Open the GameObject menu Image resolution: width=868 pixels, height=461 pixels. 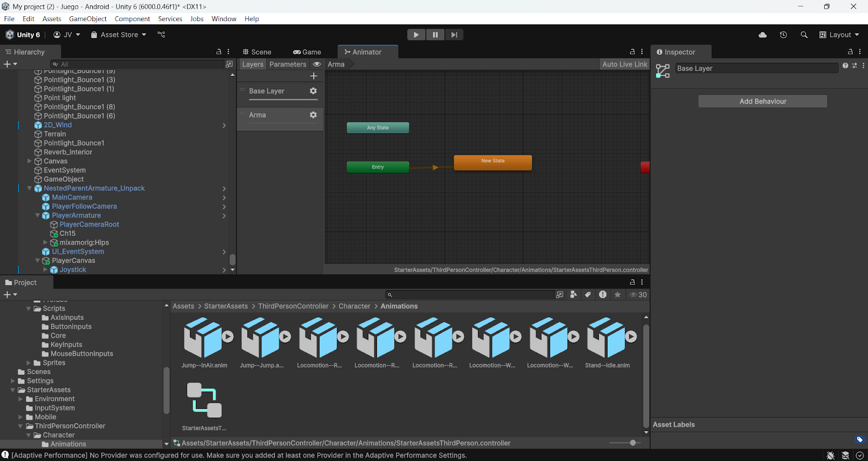point(88,18)
